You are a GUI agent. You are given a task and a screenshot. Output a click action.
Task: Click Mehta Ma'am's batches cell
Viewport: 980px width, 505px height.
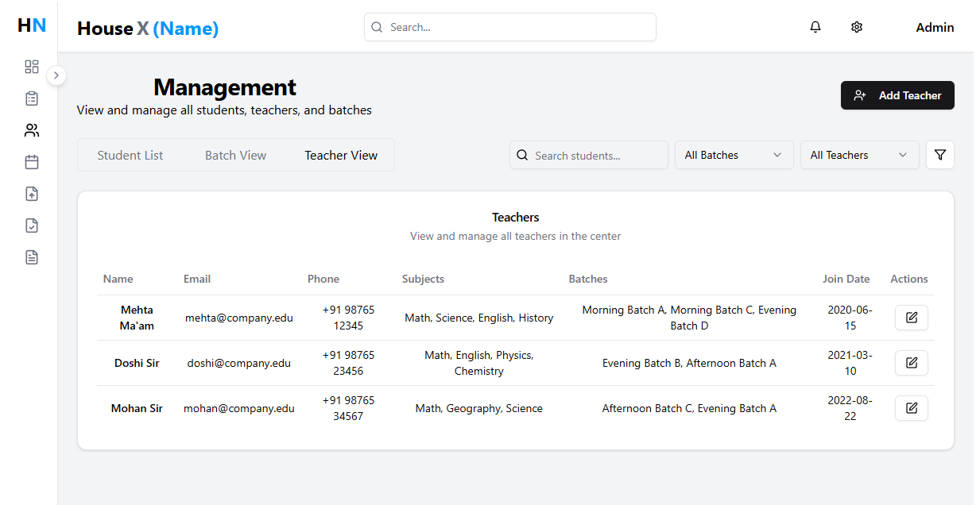(689, 318)
